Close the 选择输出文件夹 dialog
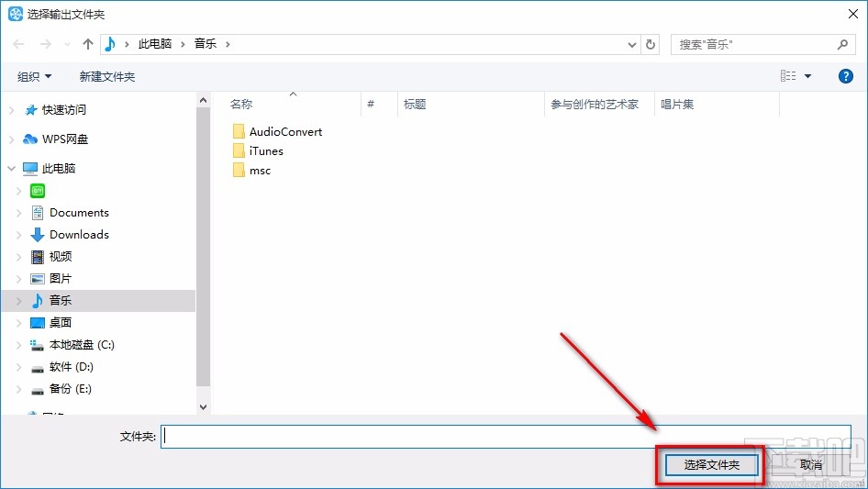868x489 pixels. tap(853, 14)
